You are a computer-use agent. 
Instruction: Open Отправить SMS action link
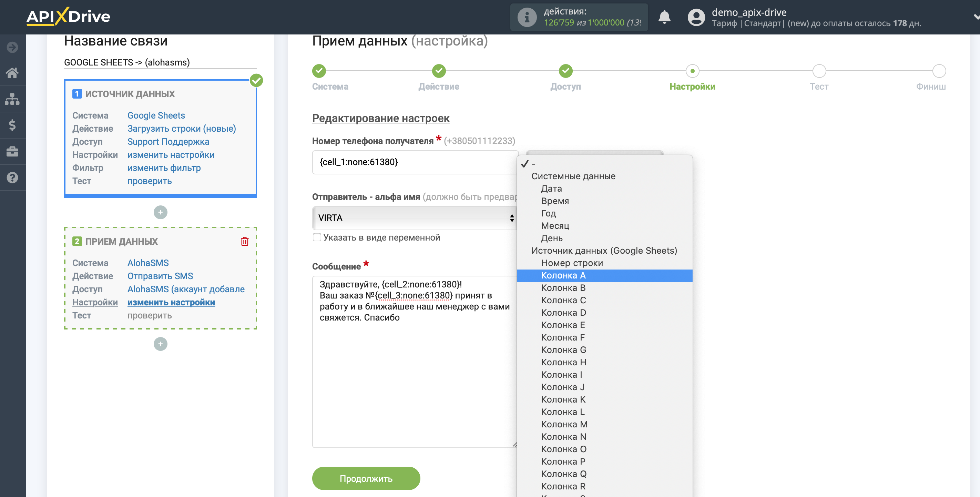coord(160,276)
